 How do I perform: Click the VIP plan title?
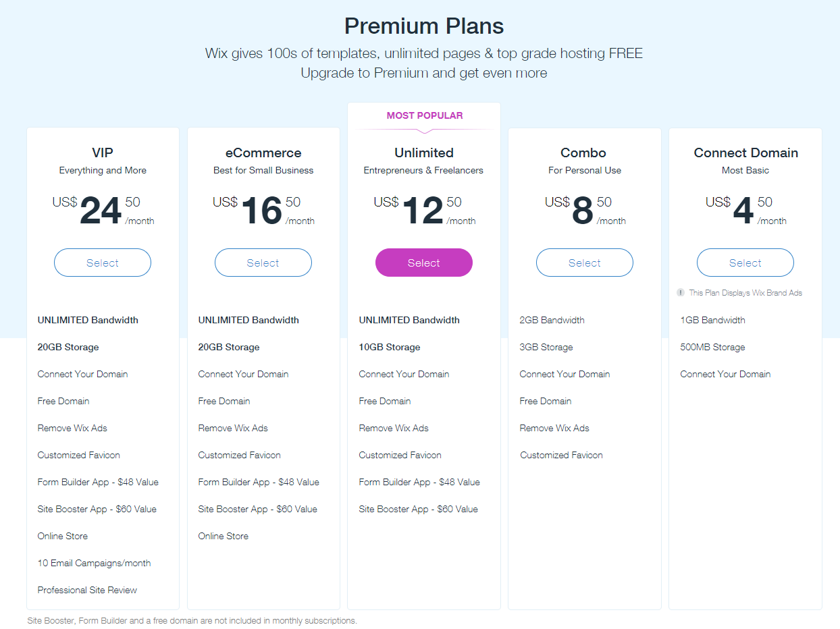[x=103, y=153]
